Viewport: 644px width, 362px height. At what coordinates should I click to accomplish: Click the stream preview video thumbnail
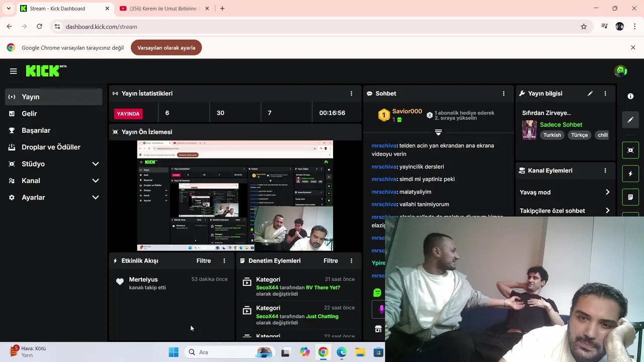pos(235,196)
